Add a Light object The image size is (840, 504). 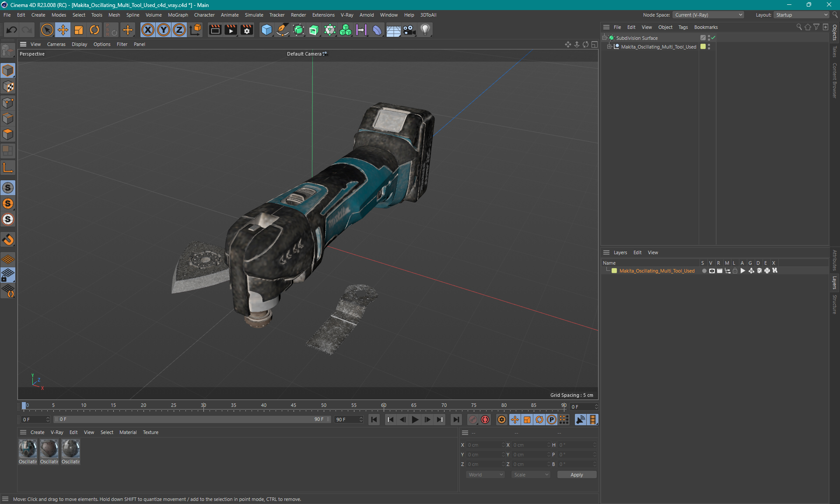tap(425, 30)
